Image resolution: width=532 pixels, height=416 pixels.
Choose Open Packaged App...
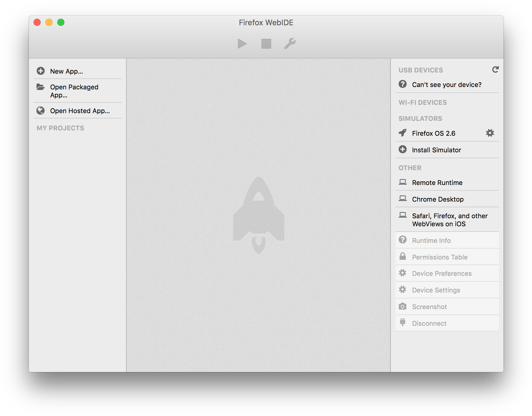[x=78, y=91]
